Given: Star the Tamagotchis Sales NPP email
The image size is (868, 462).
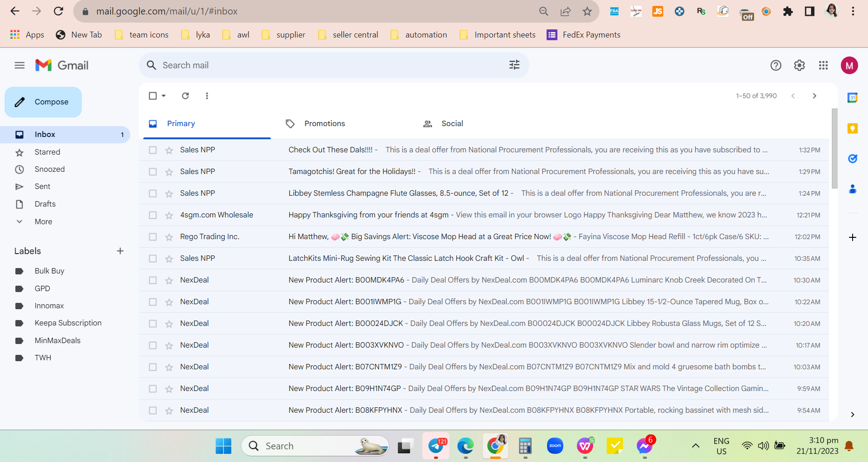Looking at the screenshot, I should pos(169,172).
